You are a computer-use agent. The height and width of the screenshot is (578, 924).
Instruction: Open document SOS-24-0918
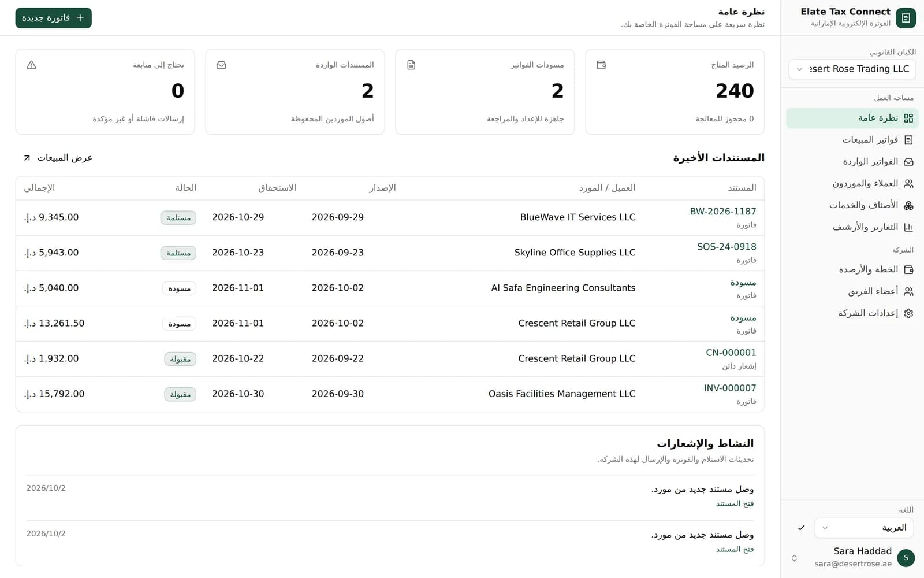726,247
